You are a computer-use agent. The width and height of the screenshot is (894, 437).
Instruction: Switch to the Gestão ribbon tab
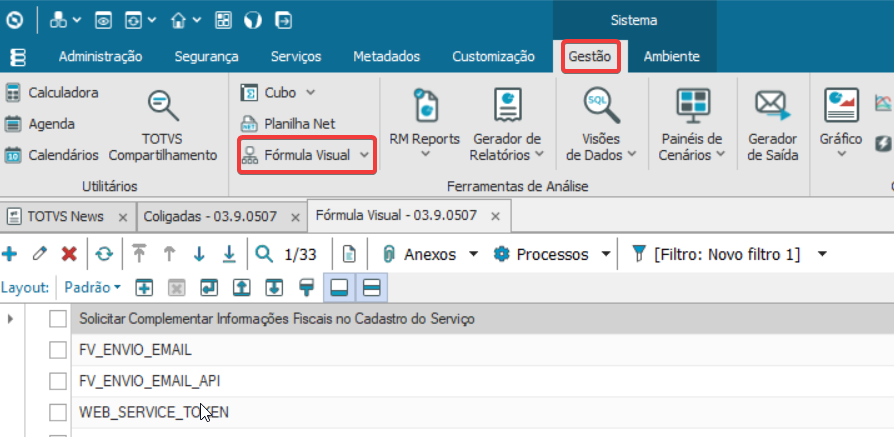590,57
